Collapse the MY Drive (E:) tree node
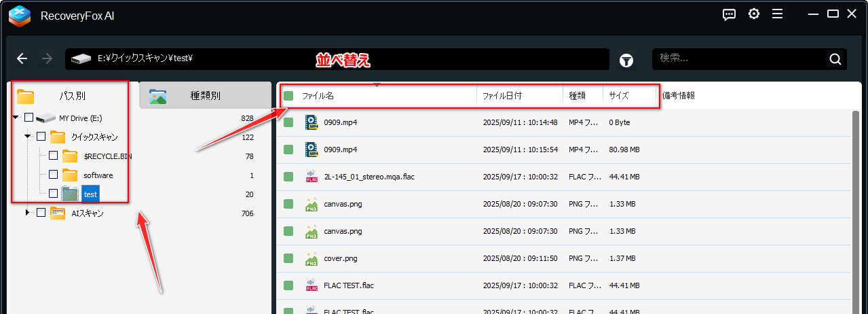This screenshot has height=314, width=868. coord(16,118)
